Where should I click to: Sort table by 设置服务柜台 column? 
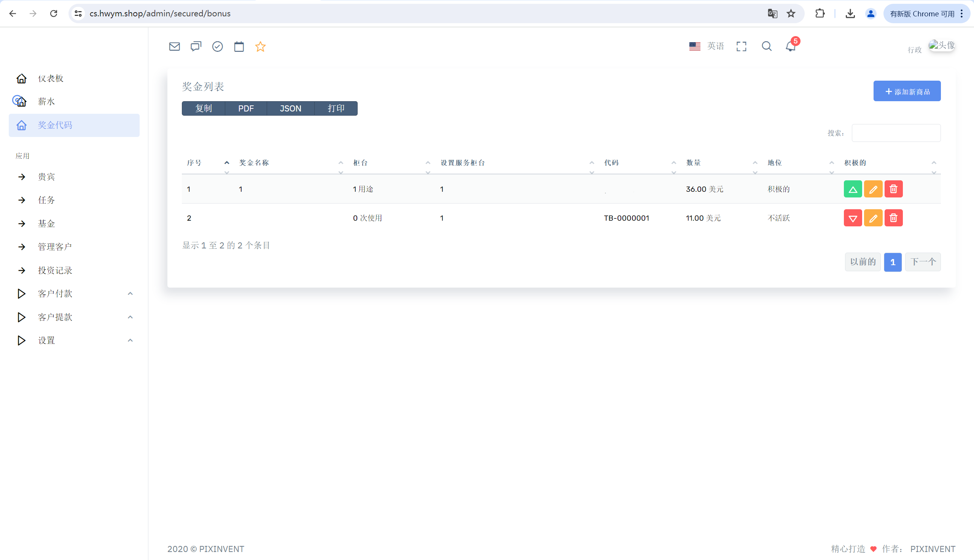point(517,163)
